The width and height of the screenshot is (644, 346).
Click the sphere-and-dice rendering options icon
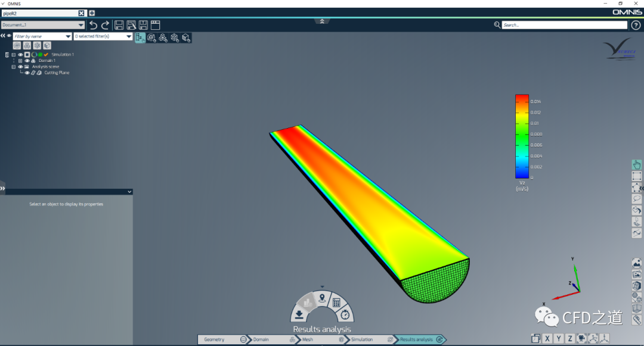point(637,297)
